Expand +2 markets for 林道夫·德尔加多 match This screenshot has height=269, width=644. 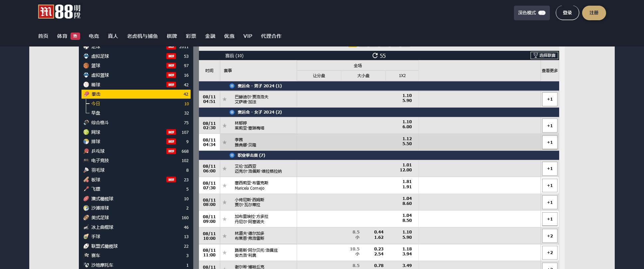(550, 236)
